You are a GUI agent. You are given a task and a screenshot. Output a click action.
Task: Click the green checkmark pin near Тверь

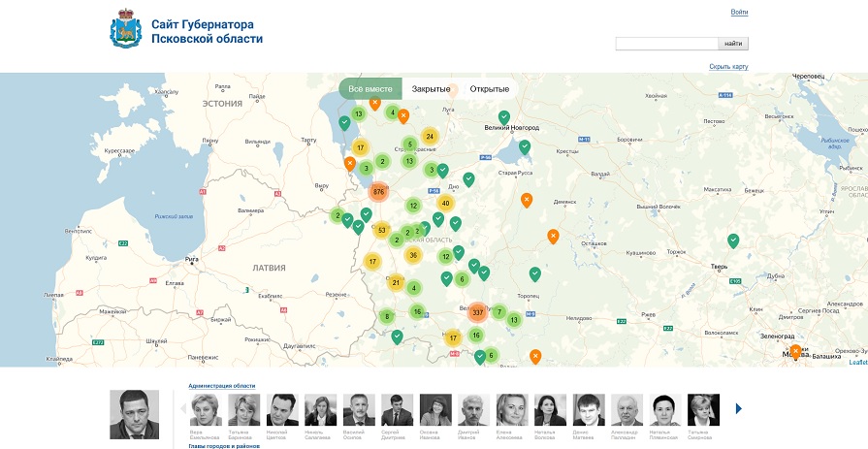[x=733, y=240]
